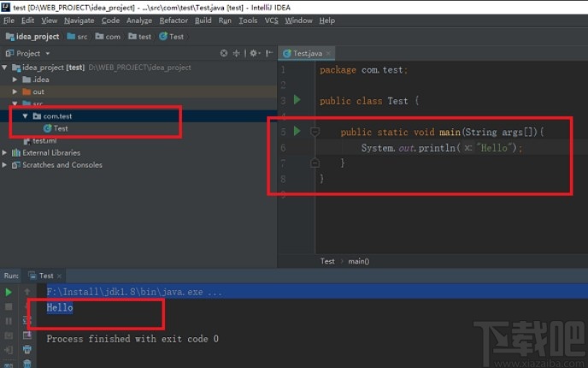Screen dimensions: 588x368
Task: Open the File menu
Action: [9, 21]
